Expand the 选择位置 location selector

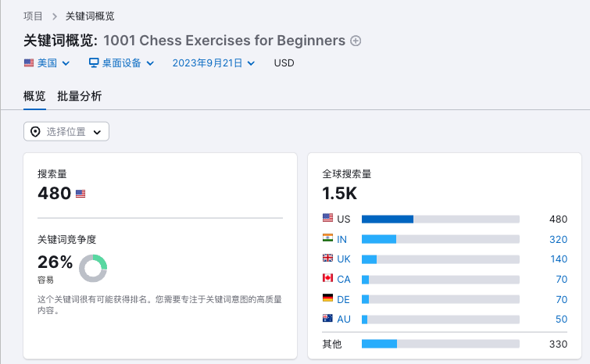tap(66, 132)
